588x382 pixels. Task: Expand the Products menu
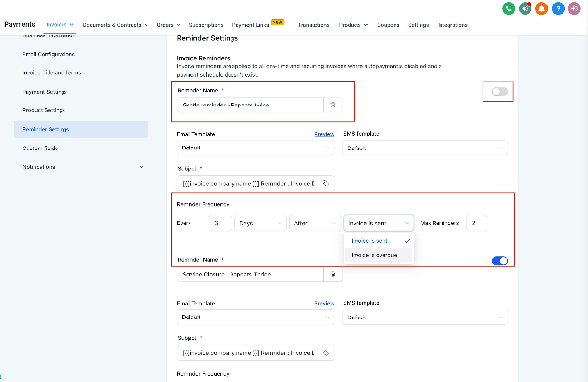pyautogui.click(x=354, y=25)
